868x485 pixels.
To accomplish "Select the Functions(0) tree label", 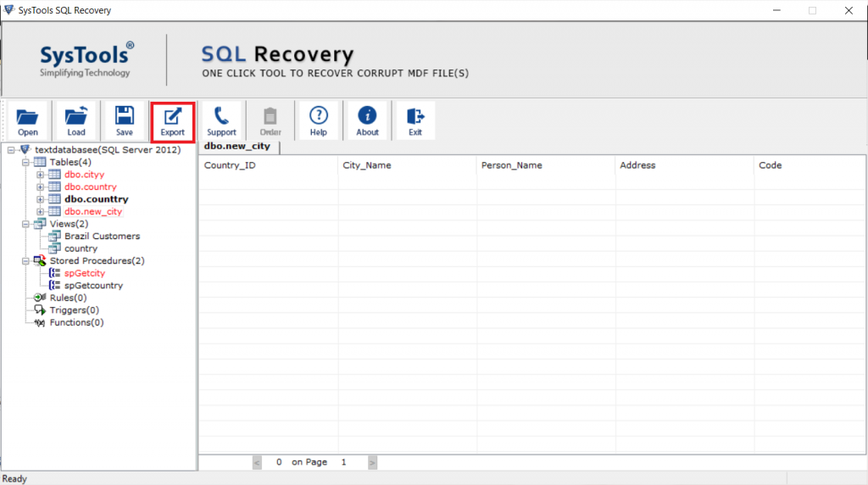I will point(76,322).
